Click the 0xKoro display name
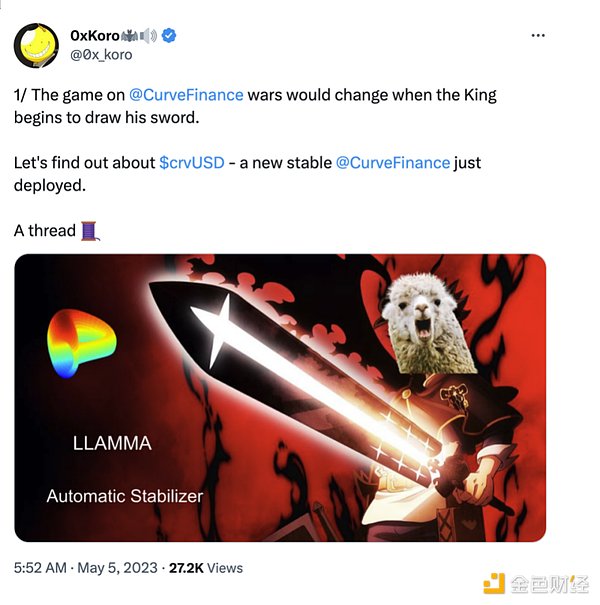This screenshot has height=605, width=600. click(x=95, y=35)
